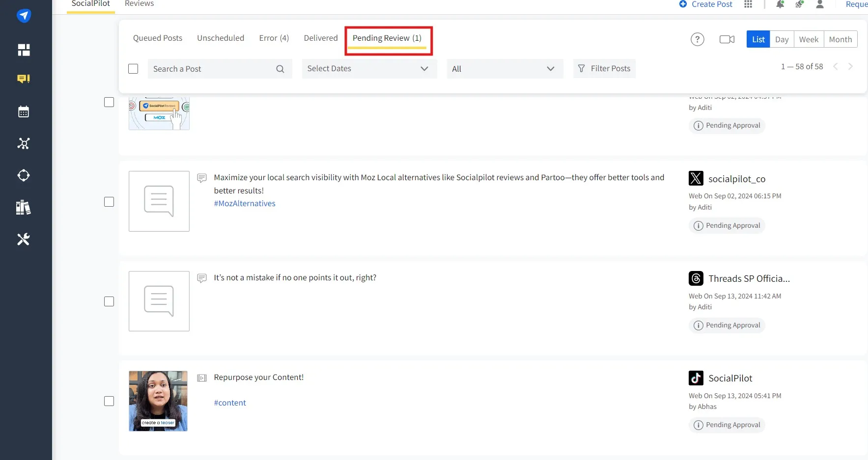Open the All accounts dropdown

504,69
